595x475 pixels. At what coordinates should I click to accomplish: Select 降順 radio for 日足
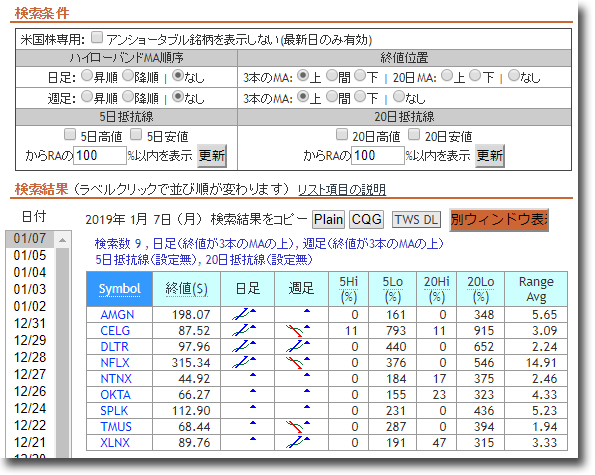click(x=128, y=75)
